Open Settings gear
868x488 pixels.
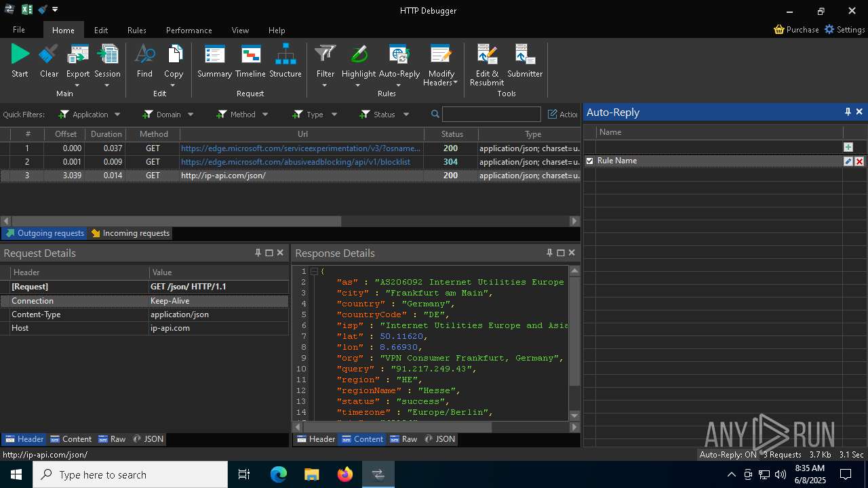tap(845, 30)
